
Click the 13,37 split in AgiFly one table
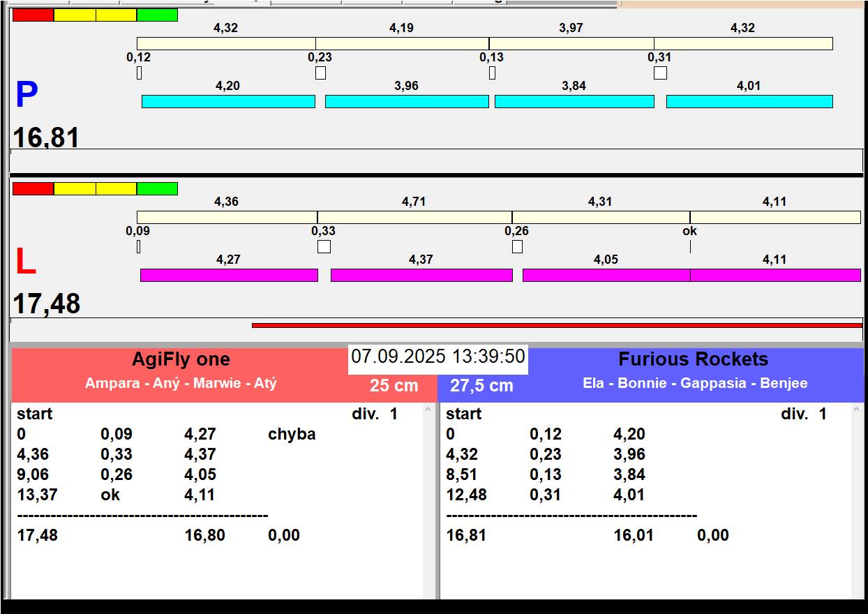coord(37,495)
